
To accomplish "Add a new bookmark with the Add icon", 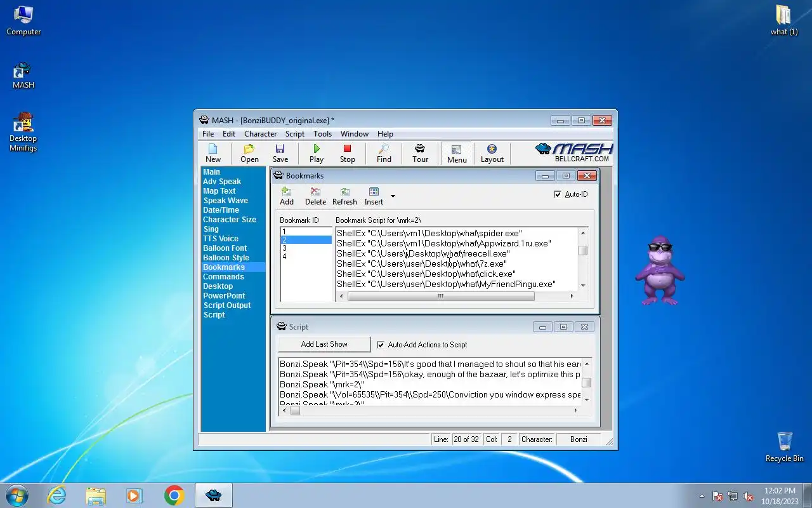I will click(x=287, y=196).
